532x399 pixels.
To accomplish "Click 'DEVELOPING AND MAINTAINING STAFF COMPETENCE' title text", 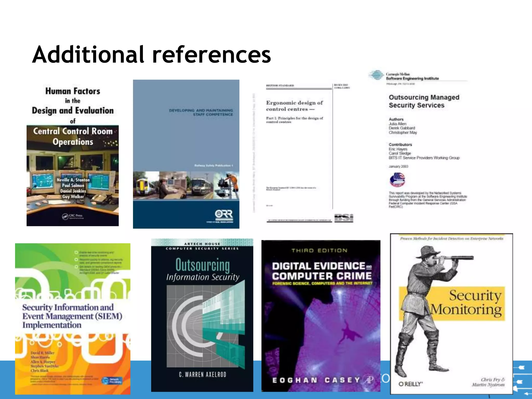I will click(201, 112).
